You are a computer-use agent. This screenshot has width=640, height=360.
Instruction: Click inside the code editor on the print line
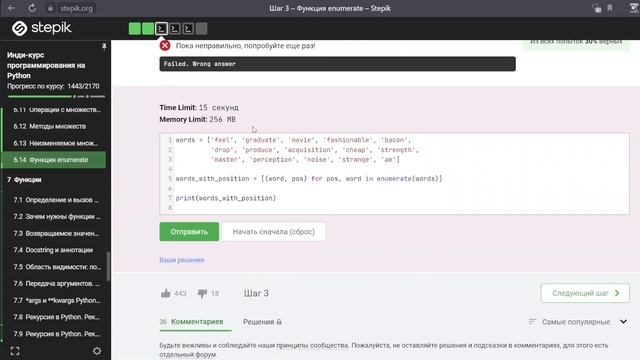pyautogui.click(x=226, y=198)
